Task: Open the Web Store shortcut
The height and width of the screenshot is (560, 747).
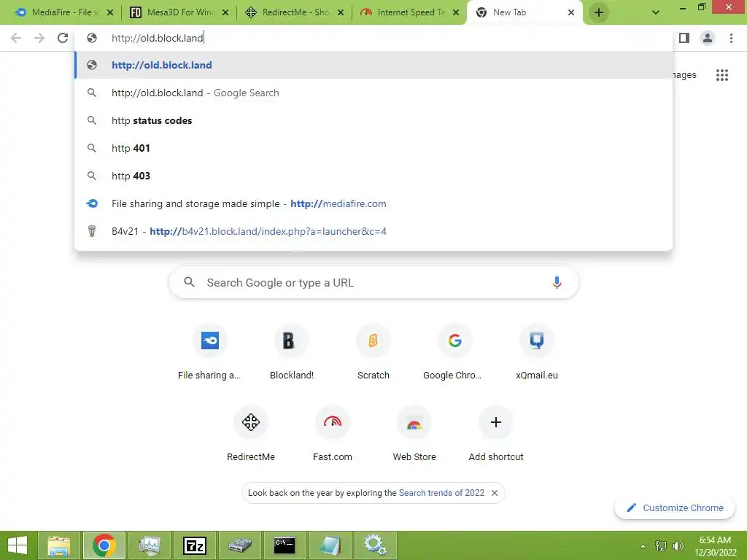Action: 414,433
